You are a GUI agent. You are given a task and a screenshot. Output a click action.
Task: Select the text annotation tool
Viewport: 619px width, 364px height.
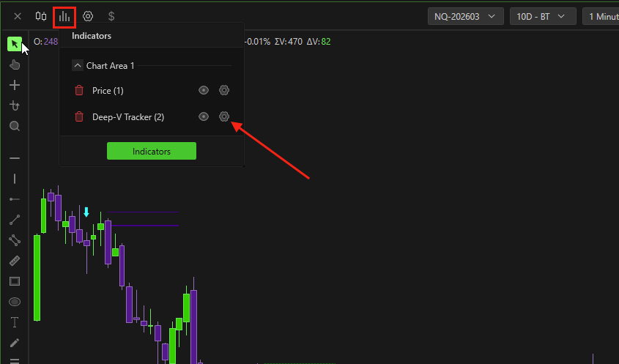tap(15, 322)
